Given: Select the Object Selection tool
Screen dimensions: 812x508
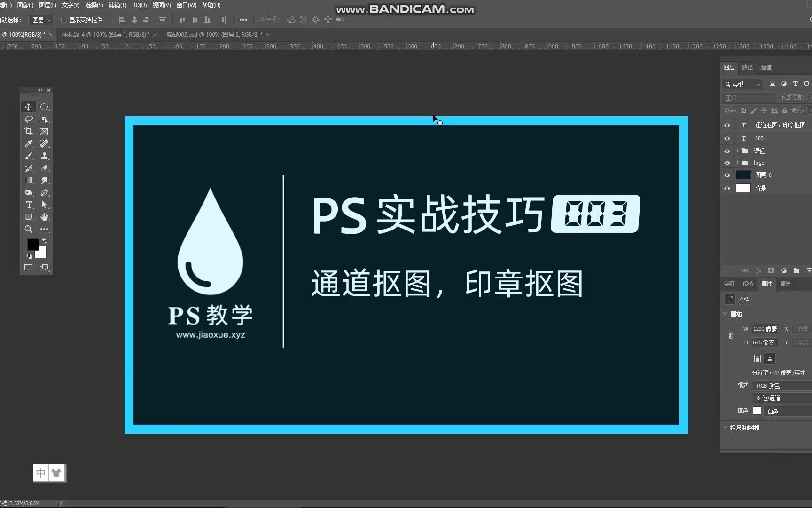Looking at the screenshot, I should pos(44,119).
